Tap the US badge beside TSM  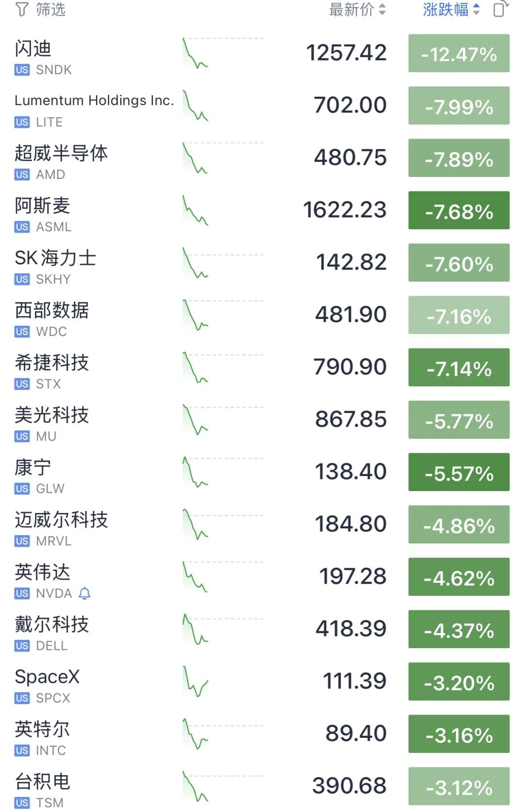tap(22, 803)
